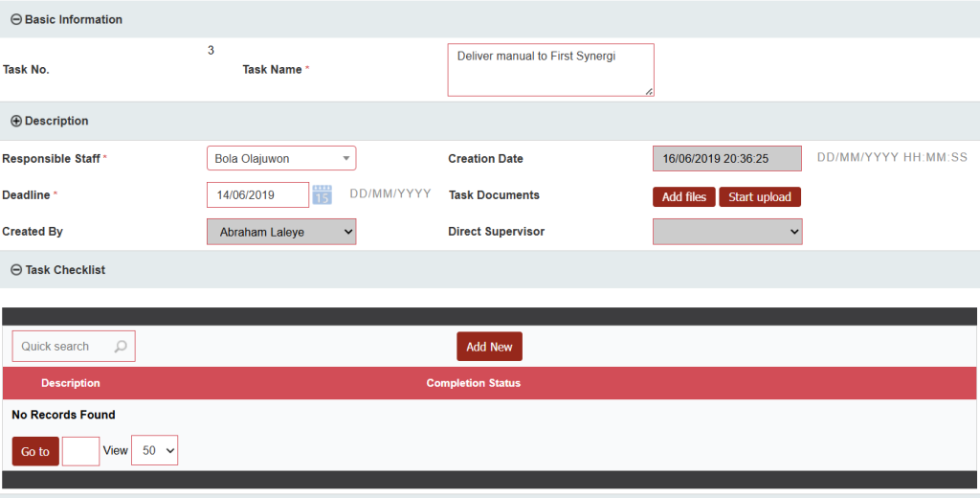Image resolution: width=980 pixels, height=498 pixels.
Task: Add New checklist item
Action: click(x=489, y=347)
